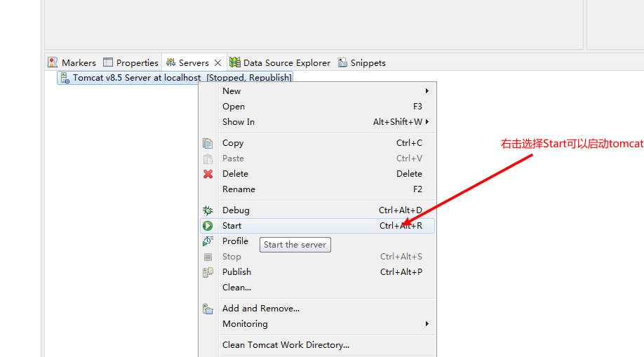Select Tomcat v8.5 Server at localhost

[x=137, y=78]
